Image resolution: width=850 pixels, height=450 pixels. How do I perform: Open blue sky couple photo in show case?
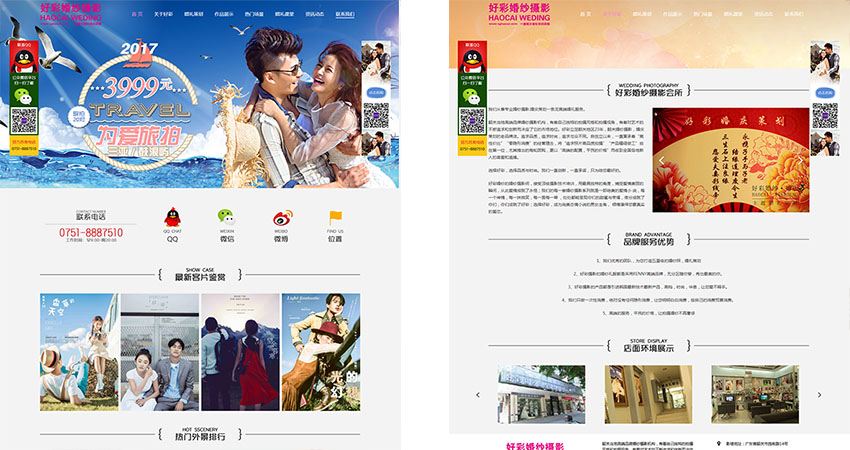(x=79, y=352)
